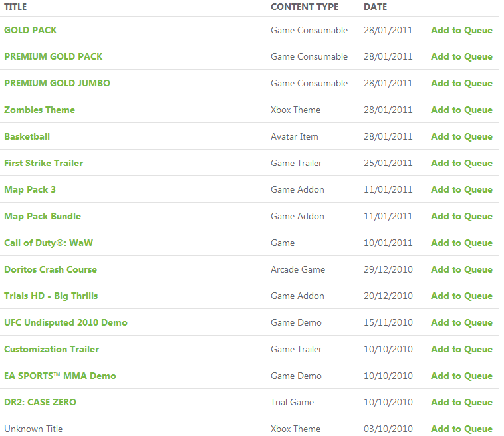Open the Doritos Crash Course link
This screenshot has height=436, width=504.
[50, 269]
